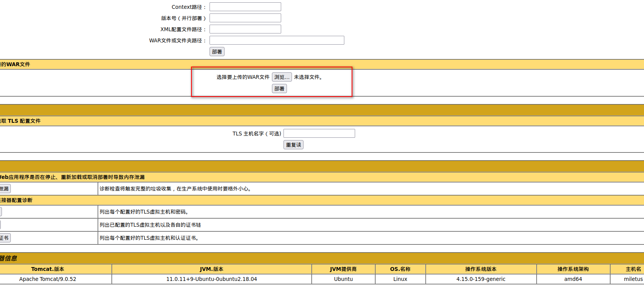The width and height of the screenshot is (644, 289).
Task: Click cell 11.0.11+9-Ubuntu-0ubuntu2.18.04
Action: click(211, 279)
